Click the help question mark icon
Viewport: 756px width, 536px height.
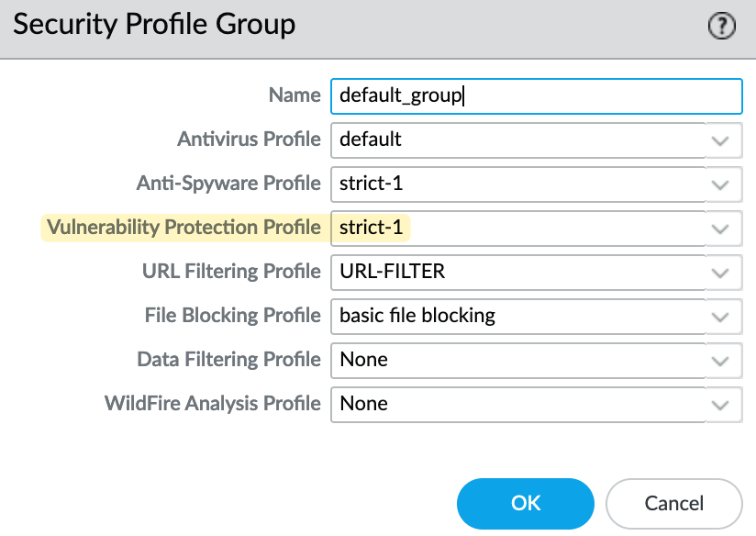pos(723,27)
